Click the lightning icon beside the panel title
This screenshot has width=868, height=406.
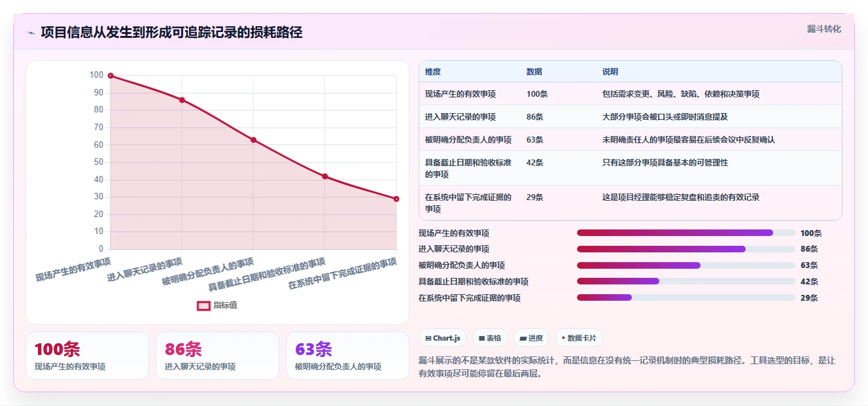(x=31, y=33)
